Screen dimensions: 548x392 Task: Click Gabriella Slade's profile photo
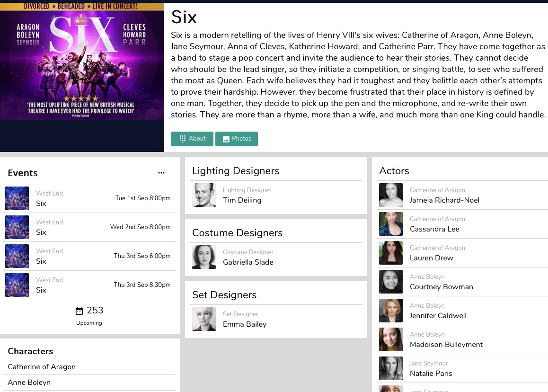pyautogui.click(x=204, y=257)
